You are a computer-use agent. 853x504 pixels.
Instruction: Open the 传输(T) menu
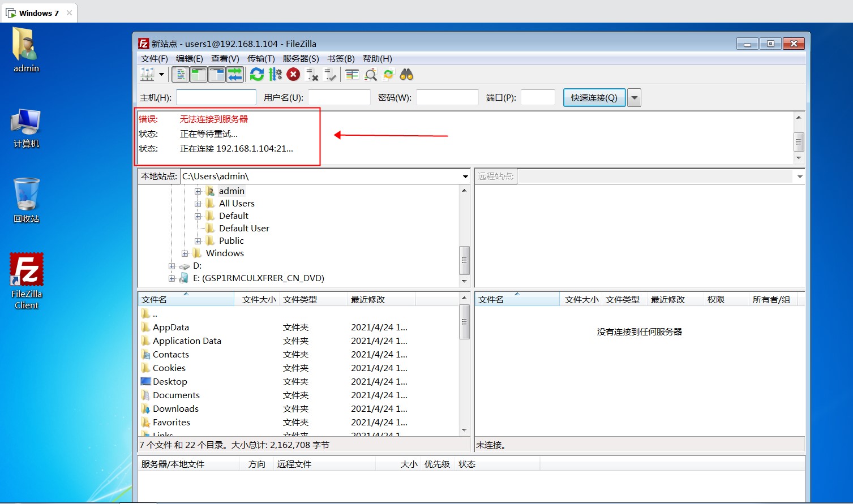[x=260, y=58]
